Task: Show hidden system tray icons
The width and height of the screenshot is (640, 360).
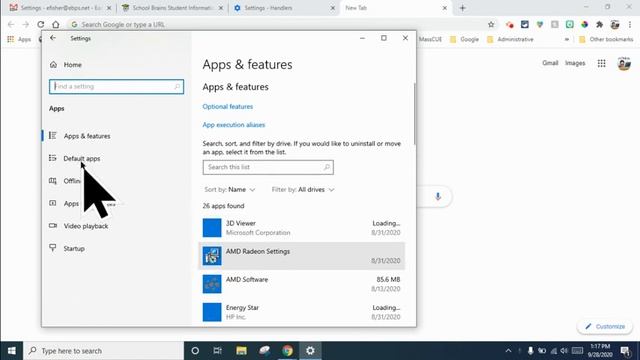Action: 508,351
